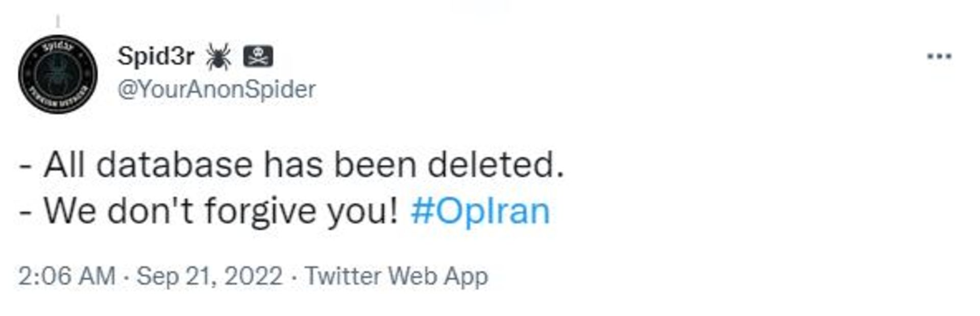
Task: Click the thread connector line above the avatar
Action: click(x=58, y=21)
